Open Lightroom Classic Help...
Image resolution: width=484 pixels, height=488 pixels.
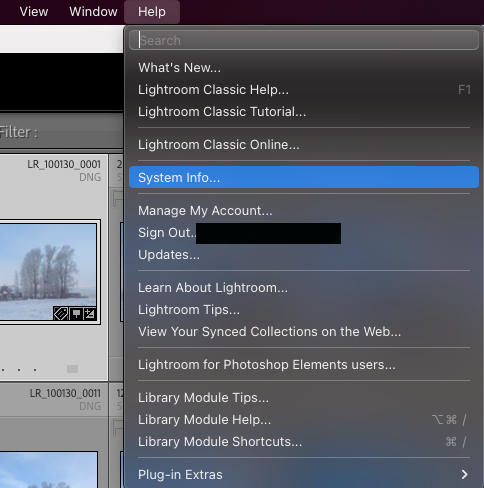pyautogui.click(x=304, y=90)
